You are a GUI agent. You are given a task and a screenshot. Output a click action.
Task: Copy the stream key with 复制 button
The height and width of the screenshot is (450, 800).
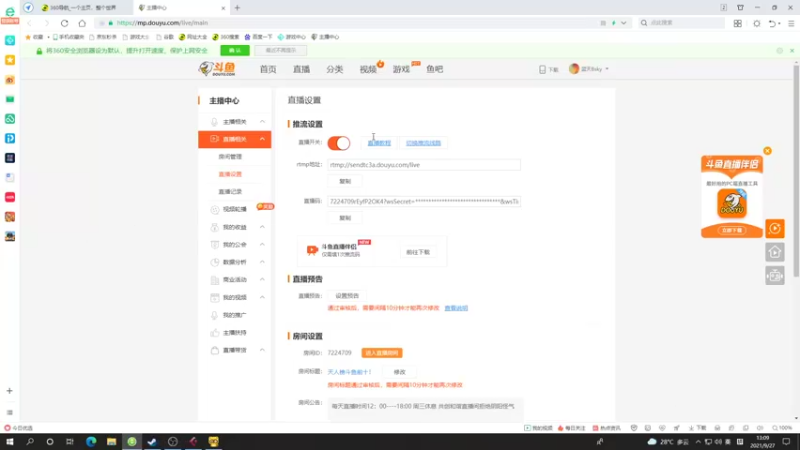coord(345,218)
